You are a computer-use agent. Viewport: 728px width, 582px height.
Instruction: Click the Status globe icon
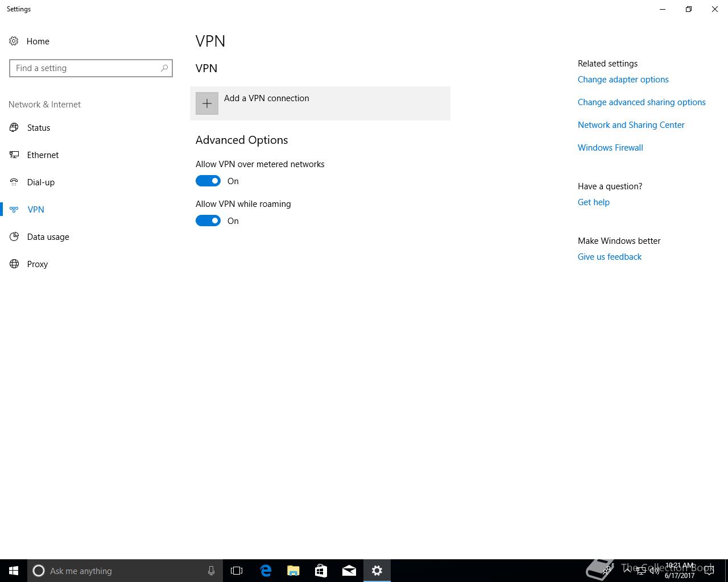[14, 127]
